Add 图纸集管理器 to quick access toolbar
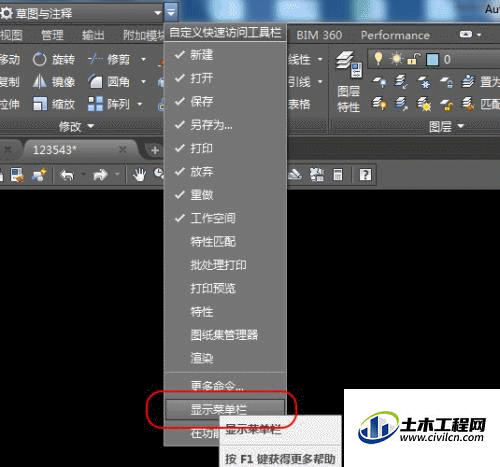The image size is (500, 467). (225, 335)
